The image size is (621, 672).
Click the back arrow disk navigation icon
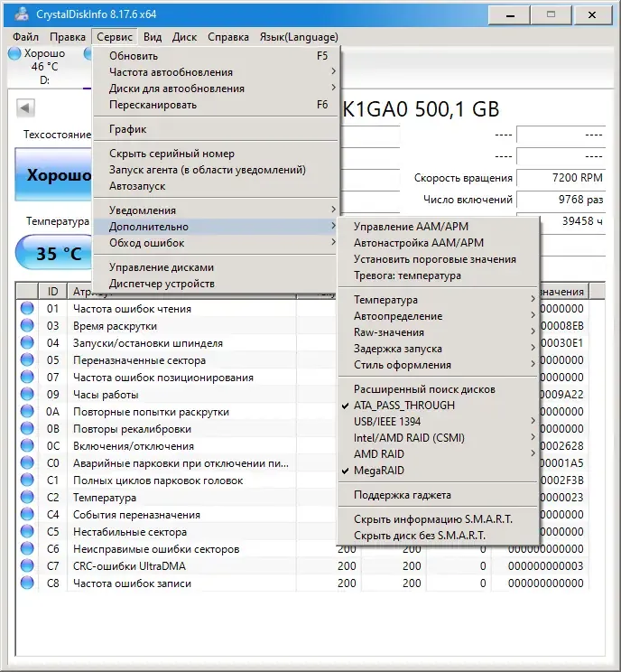tap(25, 108)
